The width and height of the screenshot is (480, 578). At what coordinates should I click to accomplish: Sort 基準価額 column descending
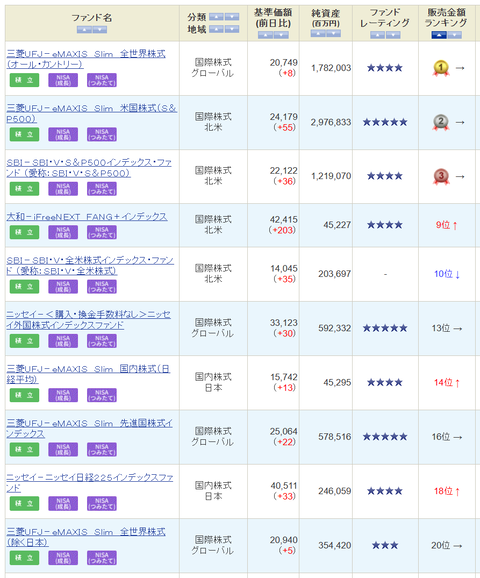pyautogui.click(x=281, y=35)
